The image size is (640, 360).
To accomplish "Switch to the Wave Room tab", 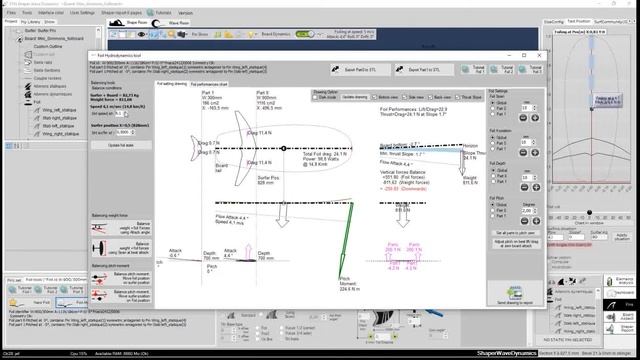I will [x=171, y=23].
